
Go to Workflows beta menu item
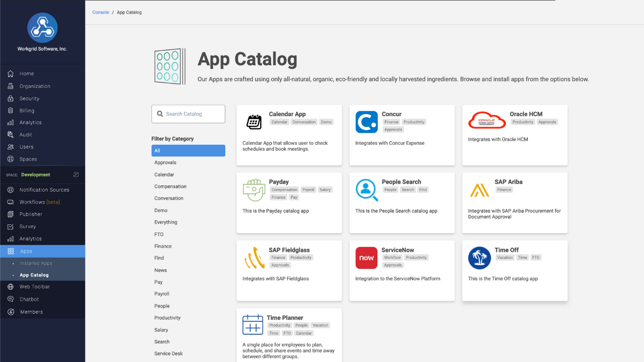40,202
